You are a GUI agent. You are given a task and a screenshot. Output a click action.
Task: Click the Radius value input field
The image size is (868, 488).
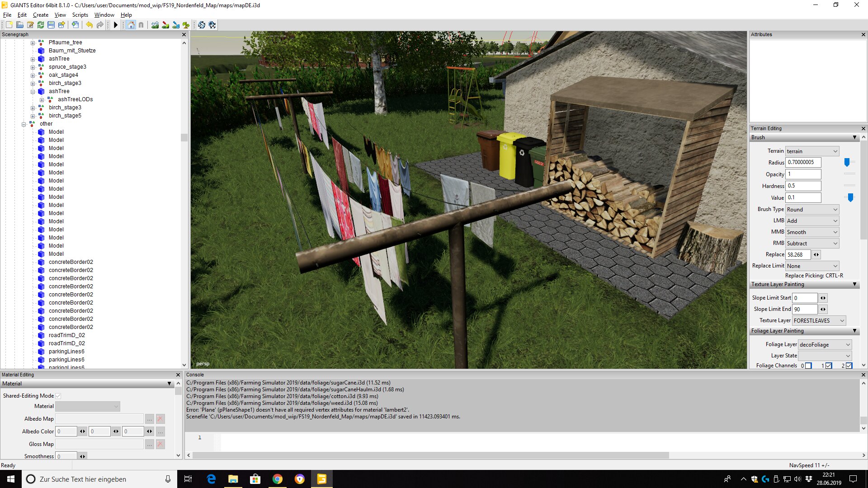pyautogui.click(x=803, y=162)
